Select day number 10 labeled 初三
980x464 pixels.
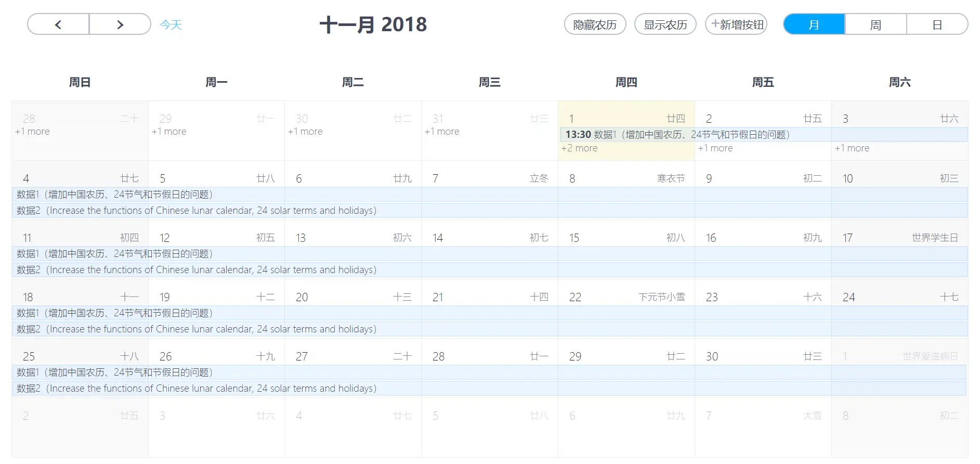847,179
